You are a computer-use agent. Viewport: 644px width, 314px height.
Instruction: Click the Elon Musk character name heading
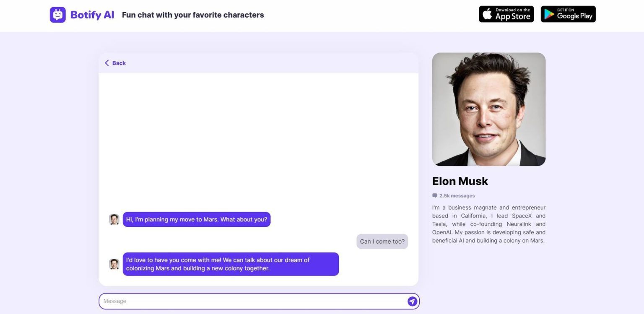[x=460, y=181]
